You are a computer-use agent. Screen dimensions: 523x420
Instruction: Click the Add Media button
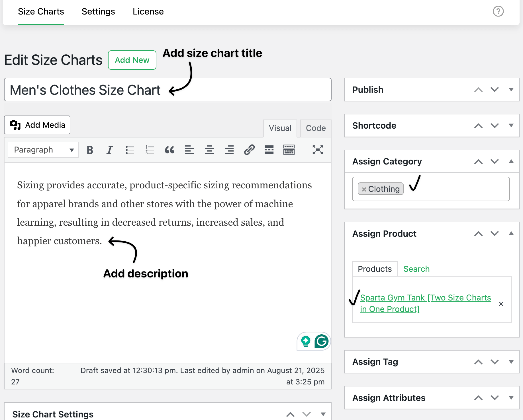37,125
